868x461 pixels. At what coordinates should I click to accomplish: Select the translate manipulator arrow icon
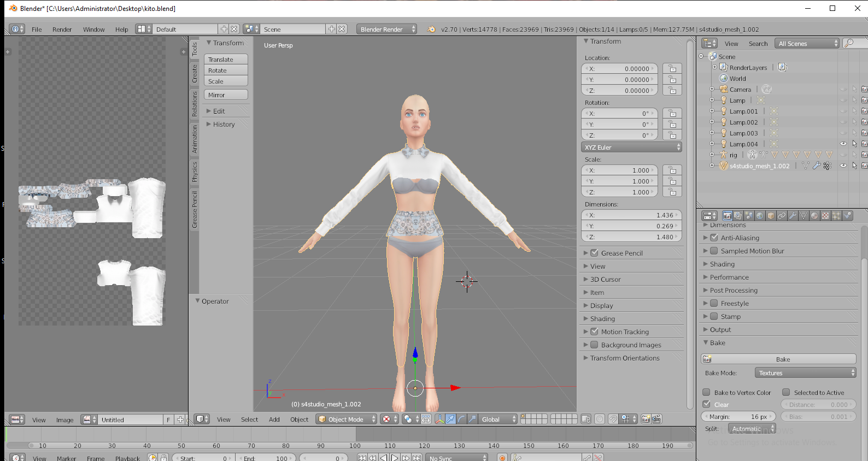[x=450, y=419]
